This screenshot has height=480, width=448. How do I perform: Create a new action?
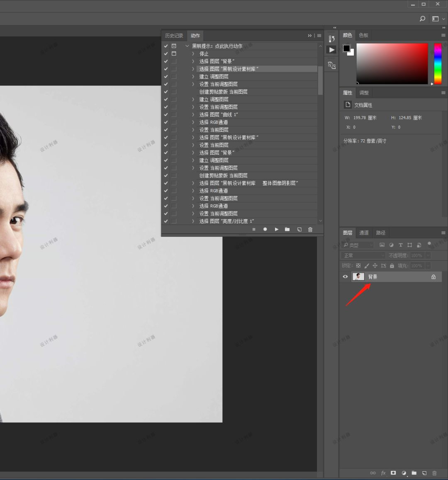point(299,229)
